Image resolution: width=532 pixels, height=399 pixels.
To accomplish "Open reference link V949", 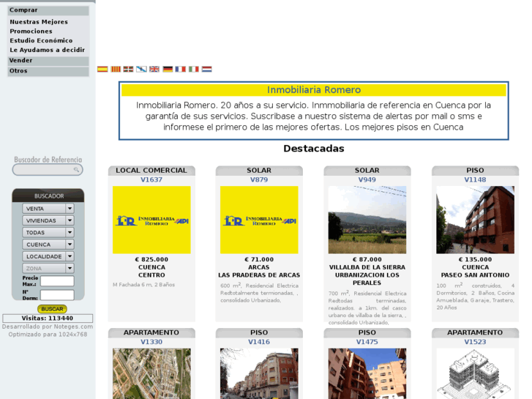I will point(367,179).
